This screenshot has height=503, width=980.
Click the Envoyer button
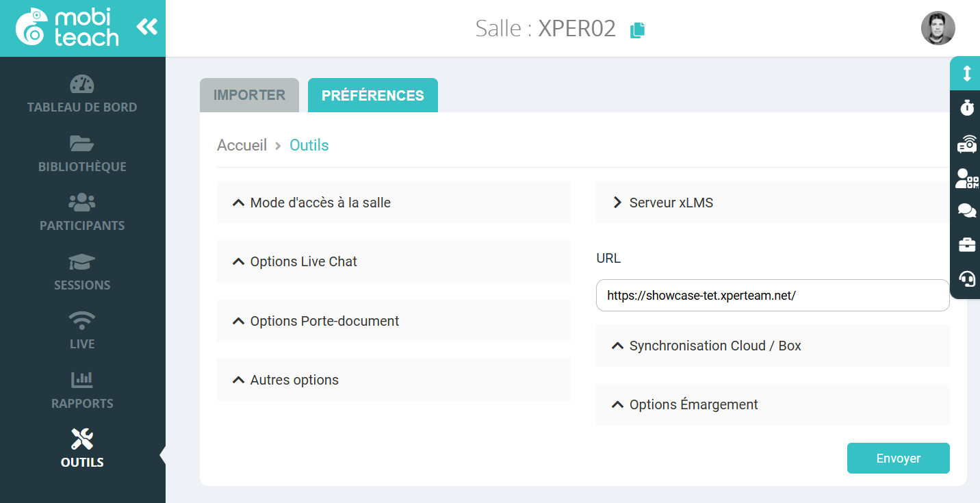click(x=898, y=459)
